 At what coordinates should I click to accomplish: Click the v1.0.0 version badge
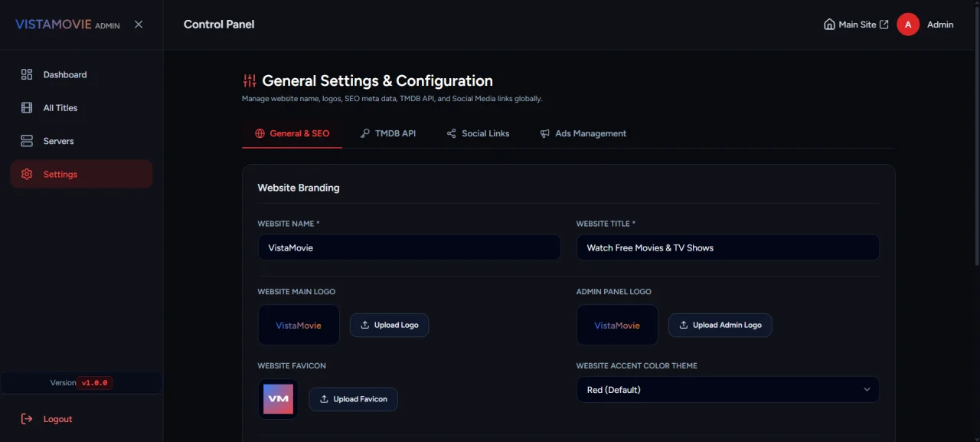(x=95, y=383)
